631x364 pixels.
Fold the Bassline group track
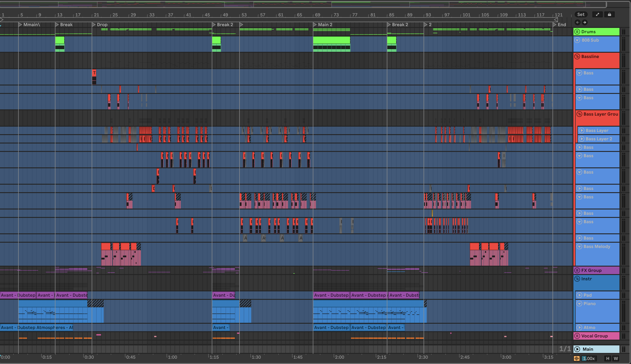pyautogui.click(x=577, y=56)
